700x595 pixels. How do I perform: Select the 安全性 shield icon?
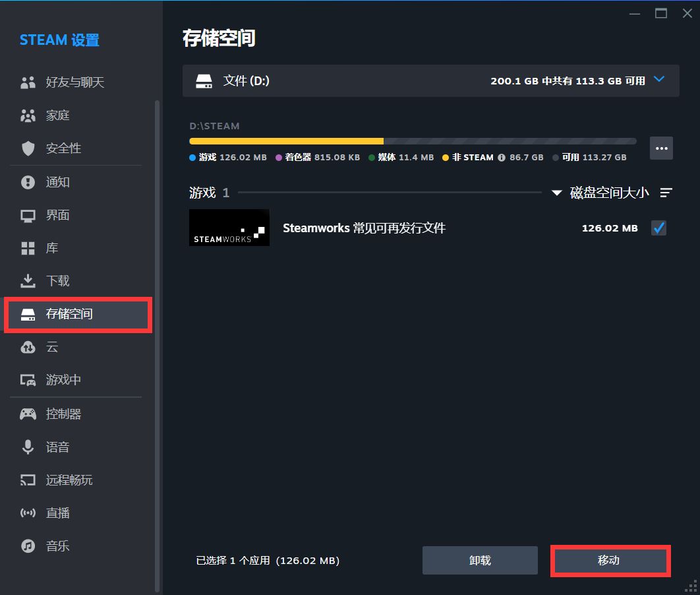coord(28,148)
